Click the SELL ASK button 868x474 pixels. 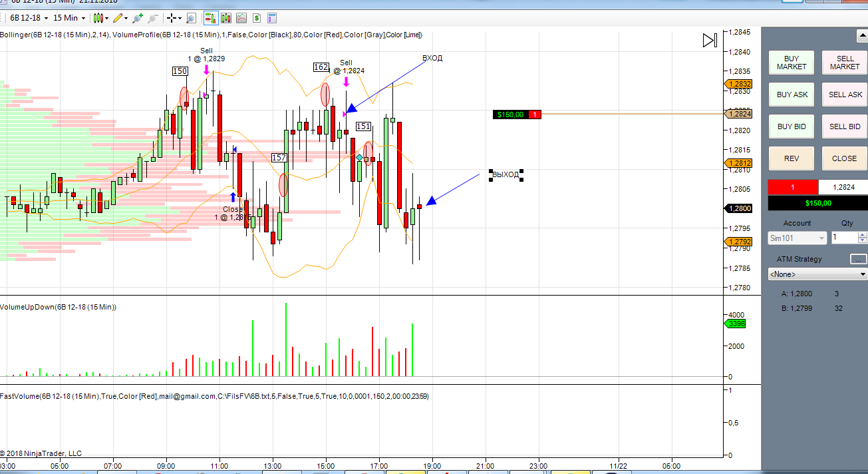845,95
